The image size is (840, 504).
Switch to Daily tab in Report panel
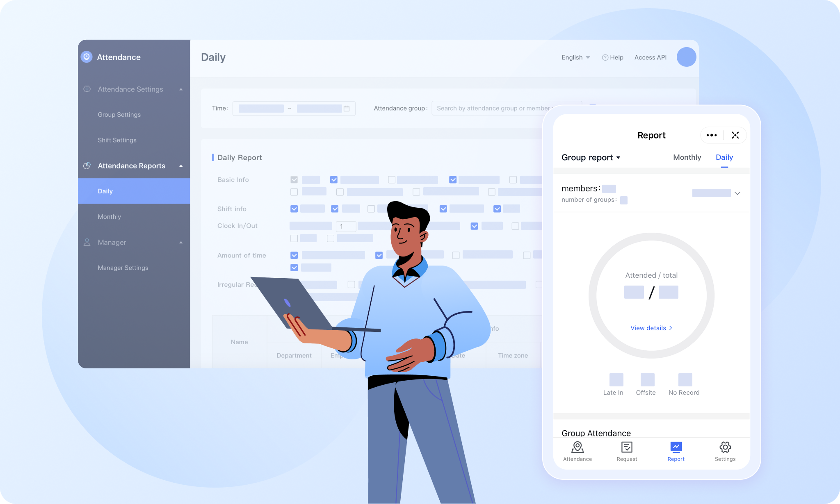(x=724, y=157)
